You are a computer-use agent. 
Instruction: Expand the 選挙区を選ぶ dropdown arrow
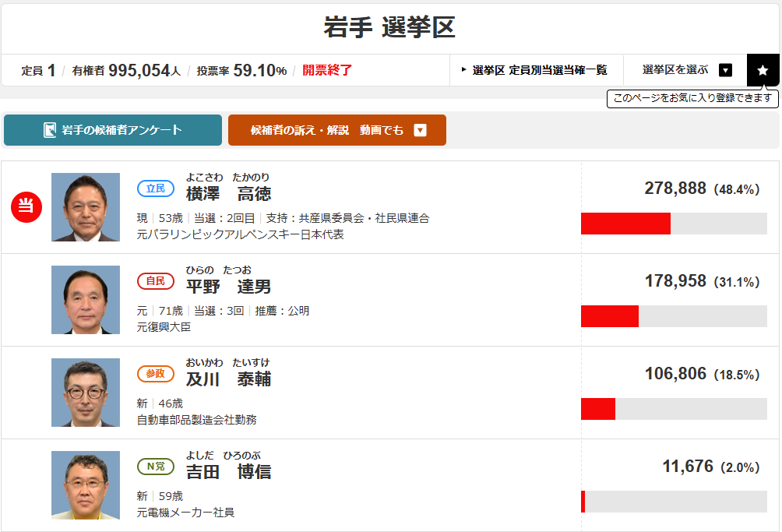[725, 70]
